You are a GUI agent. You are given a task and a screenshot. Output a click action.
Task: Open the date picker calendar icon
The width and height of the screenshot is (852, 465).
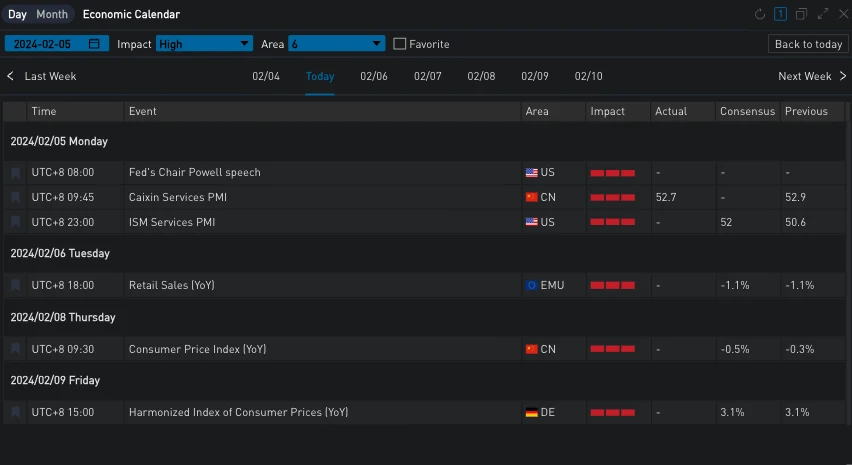click(94, 44)
